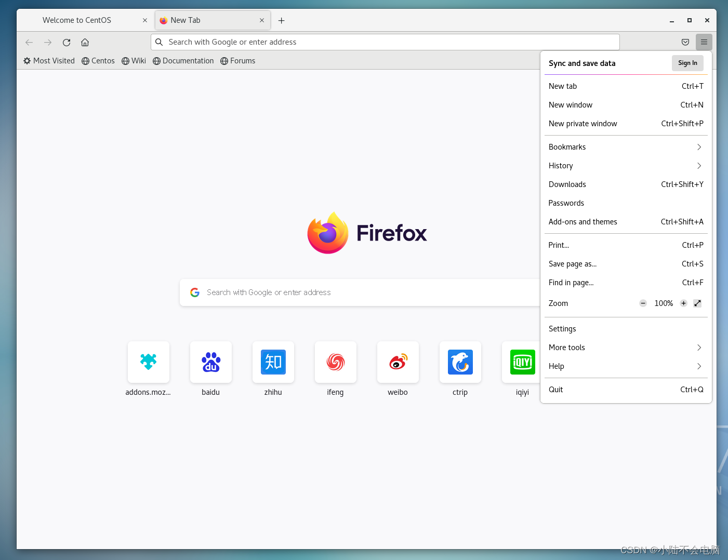Screen dimensions: 728x560
Task: Click the navigate Back arrow icon
Action: tap(29, 42)
